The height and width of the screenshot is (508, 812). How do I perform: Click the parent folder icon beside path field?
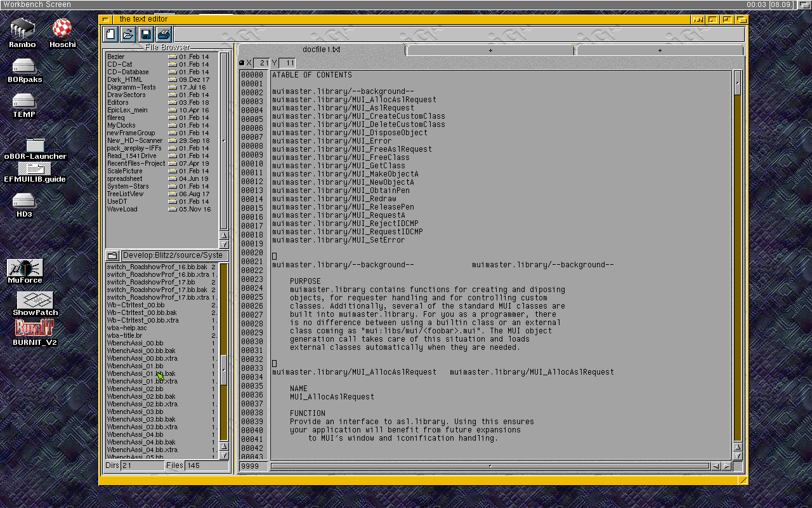click(x=112, y=255)
